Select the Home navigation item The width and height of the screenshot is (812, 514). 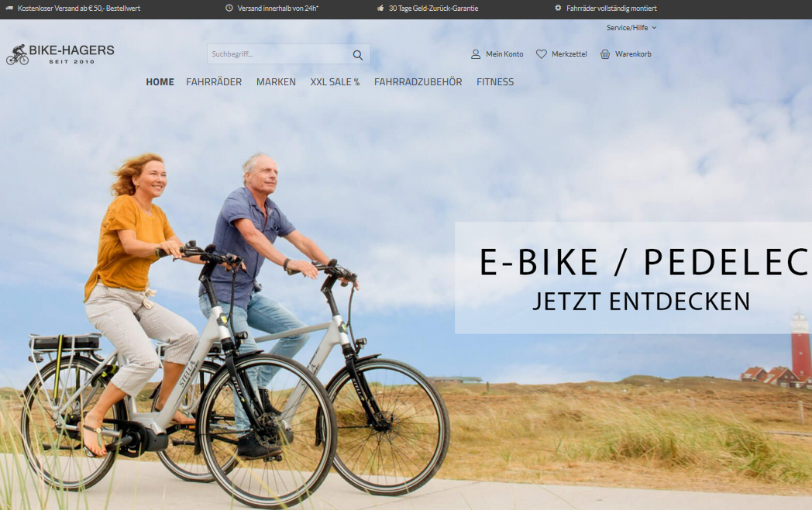tap(160, 82)
